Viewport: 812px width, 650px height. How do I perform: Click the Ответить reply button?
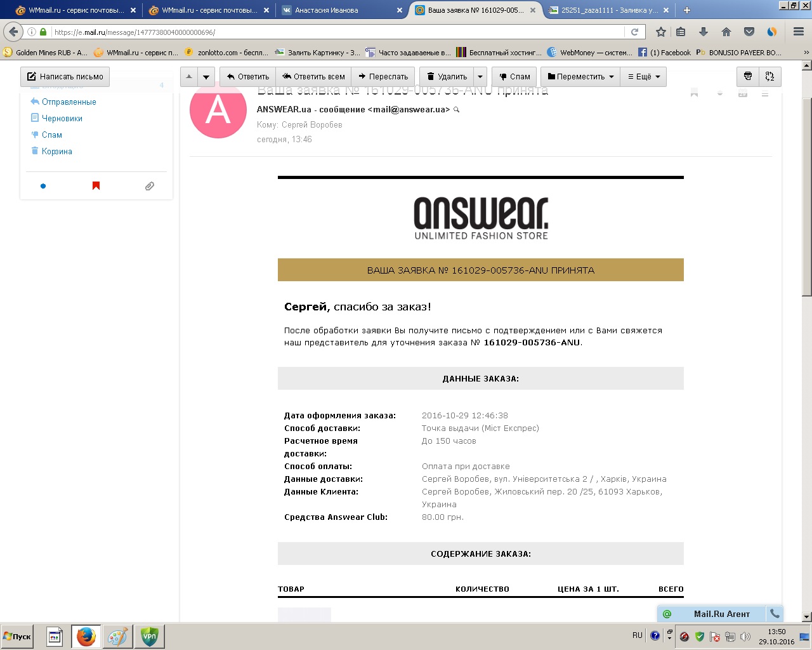(x=248, y=77)
